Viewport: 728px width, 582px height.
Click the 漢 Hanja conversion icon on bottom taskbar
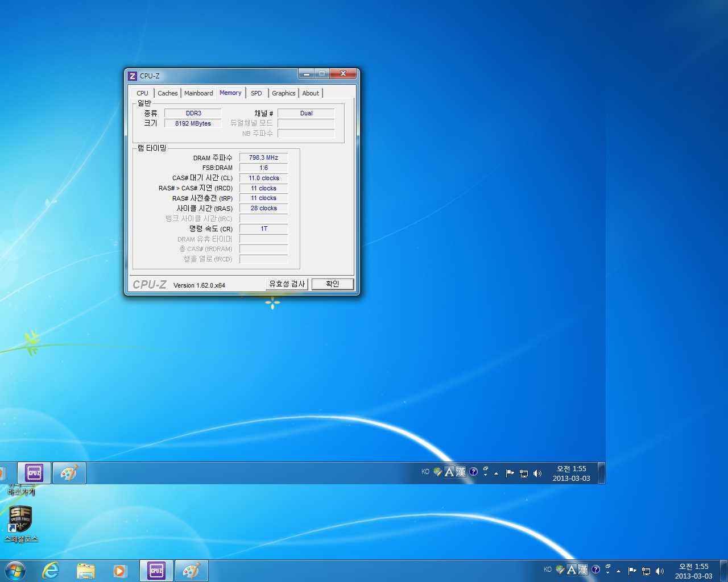click(583, 569)
